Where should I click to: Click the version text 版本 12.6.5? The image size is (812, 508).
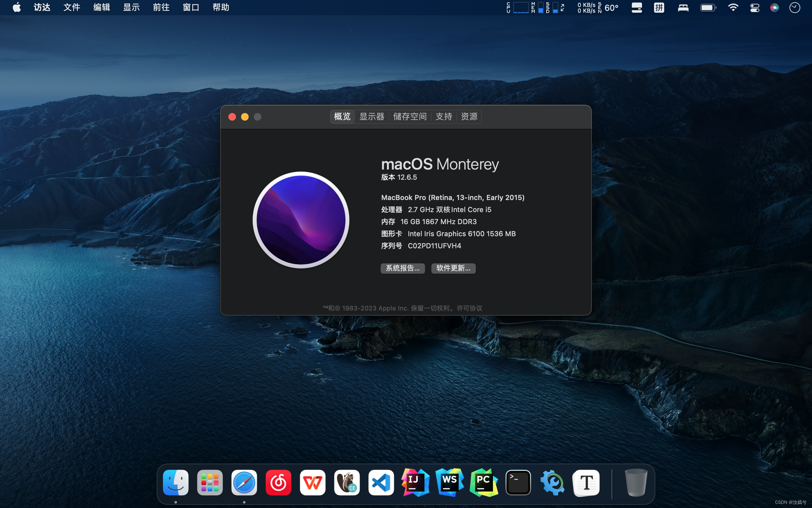[399, 177]
